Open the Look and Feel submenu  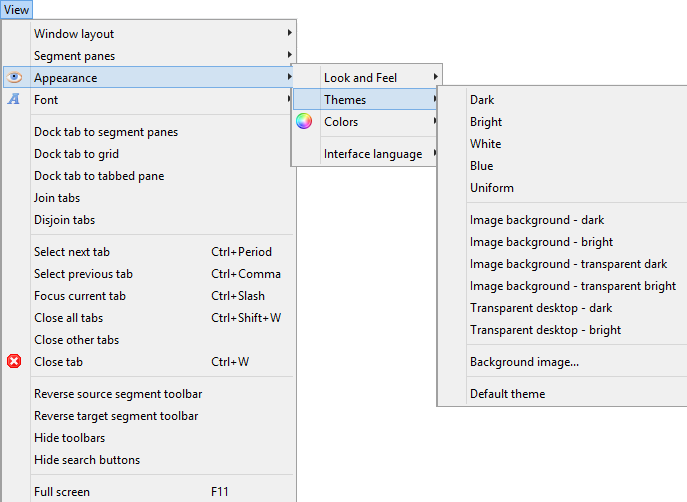click(361, 77)
